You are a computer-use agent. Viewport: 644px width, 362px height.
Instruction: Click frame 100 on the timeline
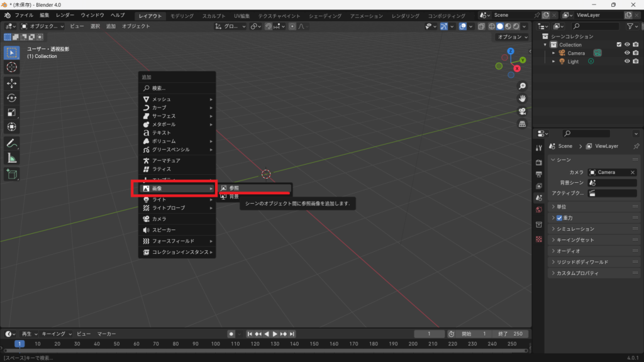point(215,344)
